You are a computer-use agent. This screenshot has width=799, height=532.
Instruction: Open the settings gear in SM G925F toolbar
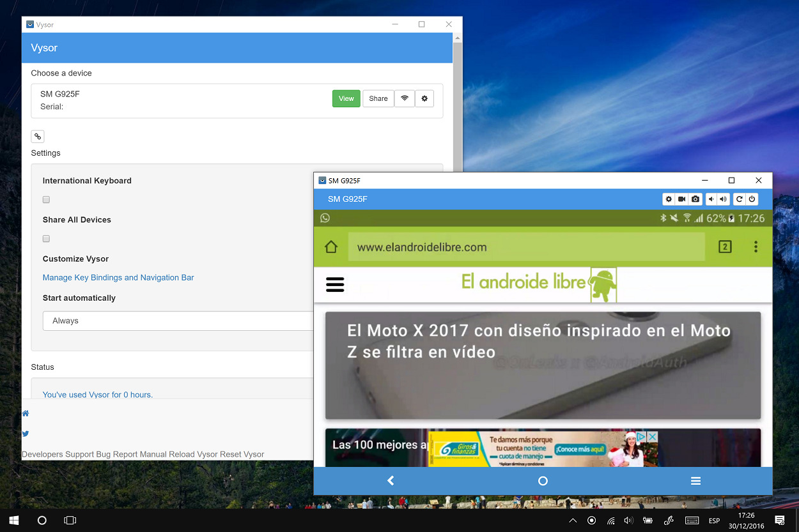(669, 199)
